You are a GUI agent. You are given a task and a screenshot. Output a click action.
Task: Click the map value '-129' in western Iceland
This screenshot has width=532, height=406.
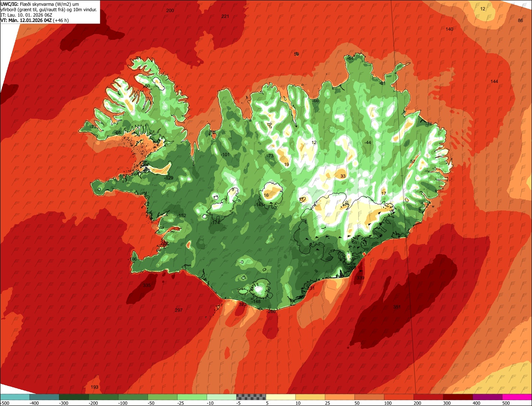click(169, 178)
